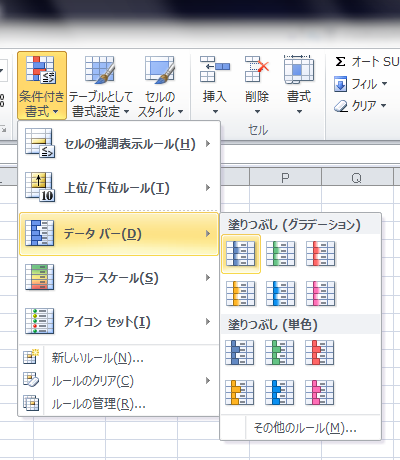Open セルのスタイル gallery

pos(160,85)
